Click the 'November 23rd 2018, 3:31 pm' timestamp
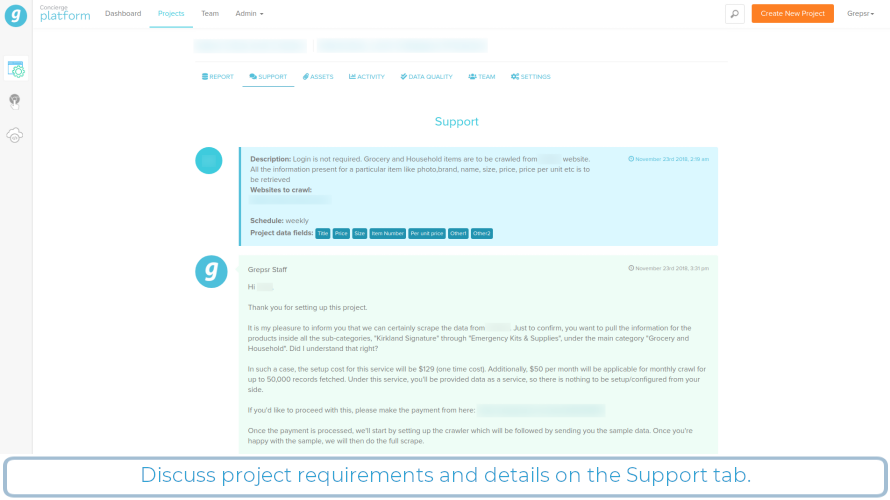The height and width of the screenshot is (500, 890). 668,268
